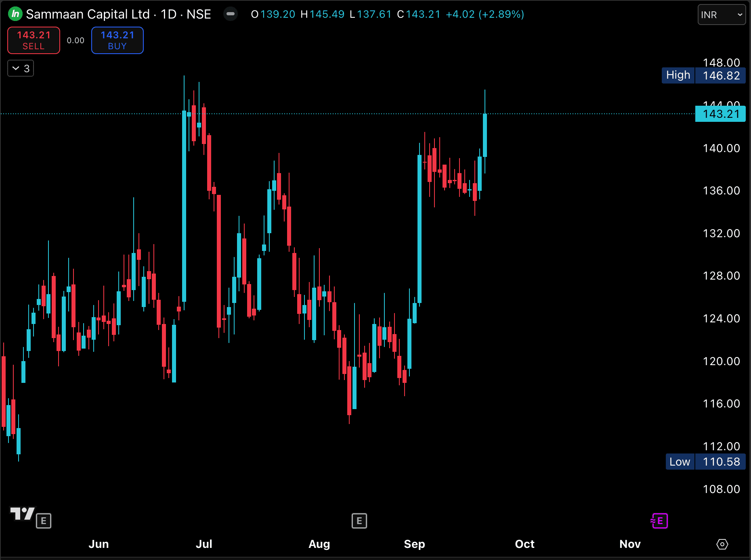The width and height of the screenshot is (751, 560).
Task: Open the August earnings E marker
Action: (359, 520)
